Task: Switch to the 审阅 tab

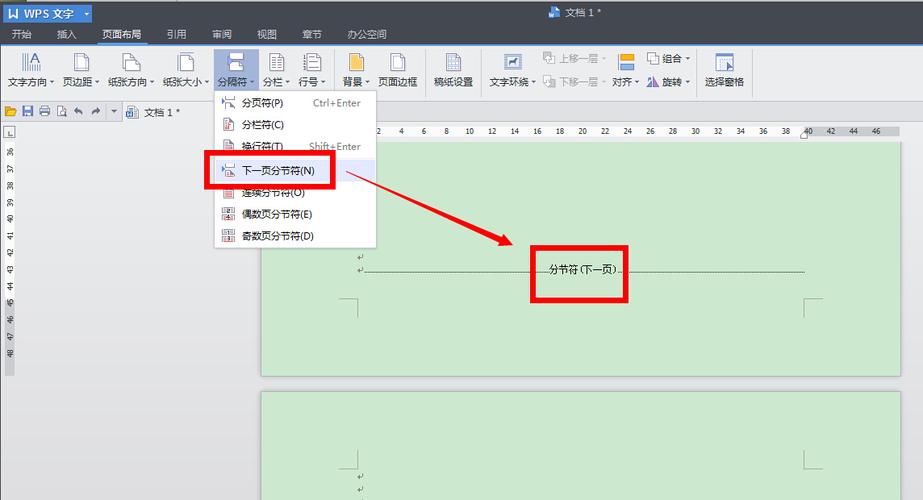Action: (222, 34)
